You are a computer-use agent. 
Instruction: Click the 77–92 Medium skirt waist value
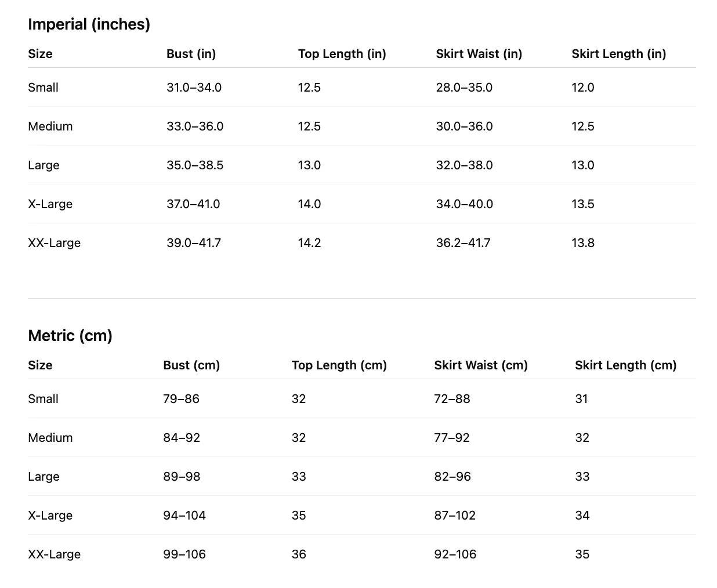click(452, 438)
